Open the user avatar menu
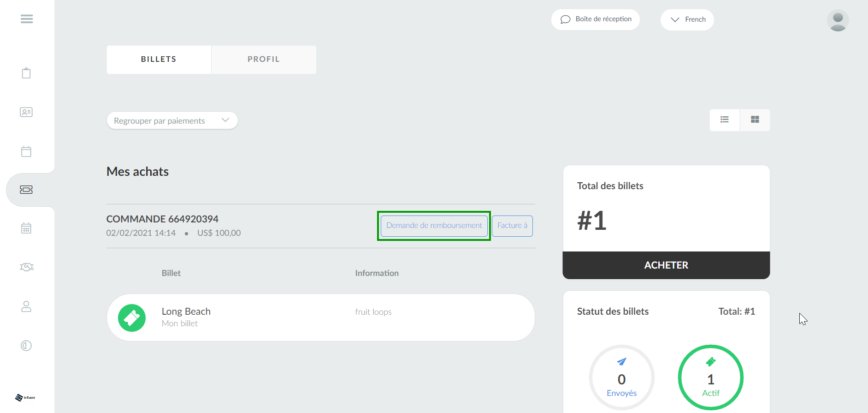The image size is (868, 413). point(838,20)
